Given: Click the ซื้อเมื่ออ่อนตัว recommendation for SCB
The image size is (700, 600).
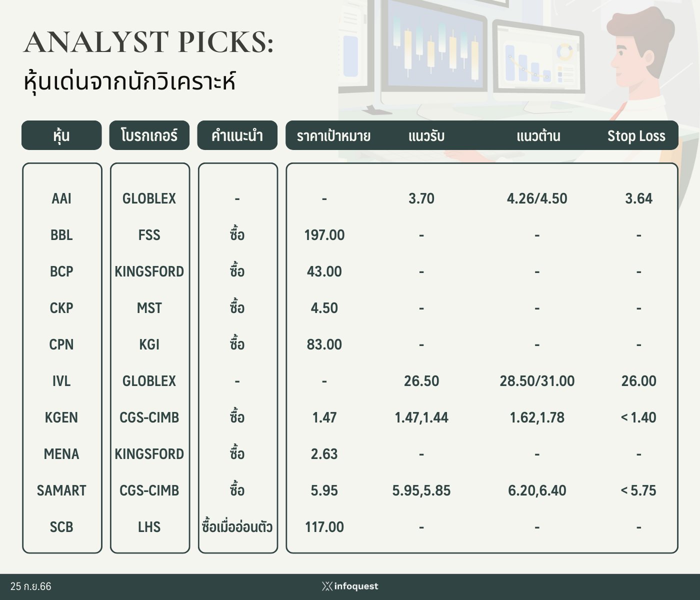Looking at the screenshot, I should tap(237, 527).
